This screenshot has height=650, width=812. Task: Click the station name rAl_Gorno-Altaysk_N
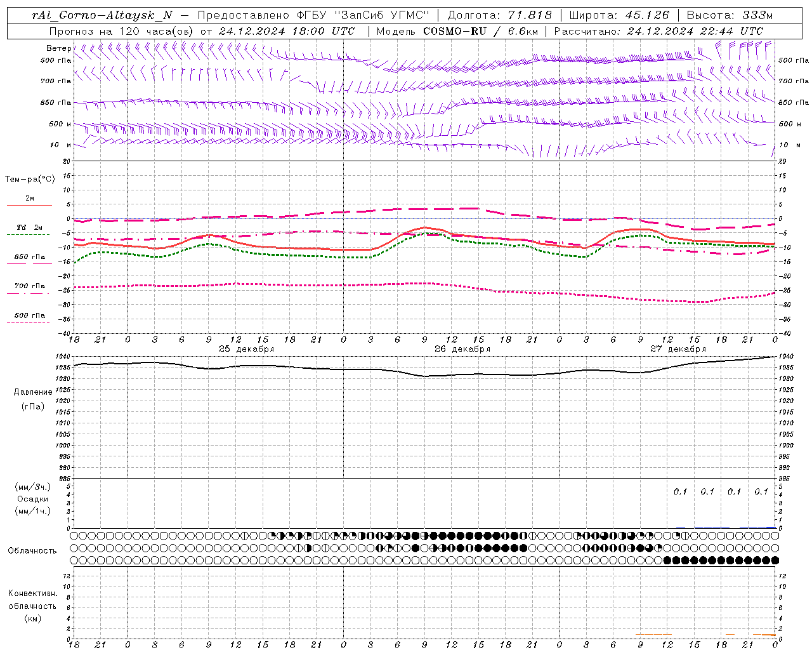point(102,15)
